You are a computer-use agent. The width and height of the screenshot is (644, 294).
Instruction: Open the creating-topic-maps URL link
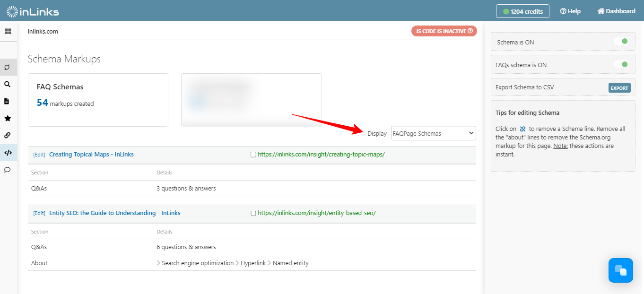[x=322, y=155]
